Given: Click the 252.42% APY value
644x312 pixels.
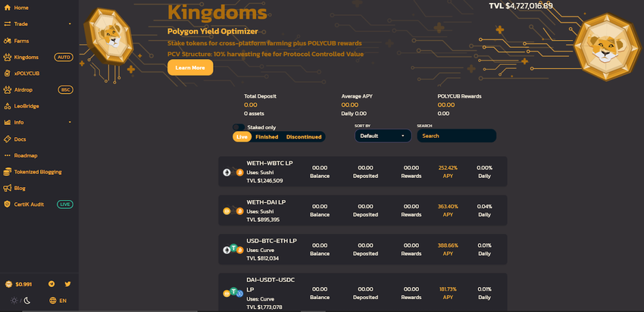Looking at the screenshot, I should [x=448, y=168].
